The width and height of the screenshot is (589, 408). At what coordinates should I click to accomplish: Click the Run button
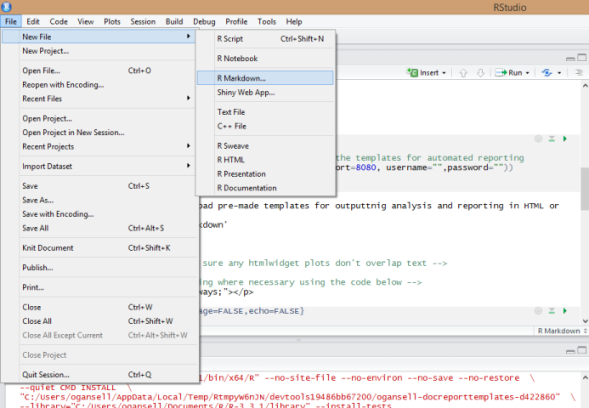(509, 73)
